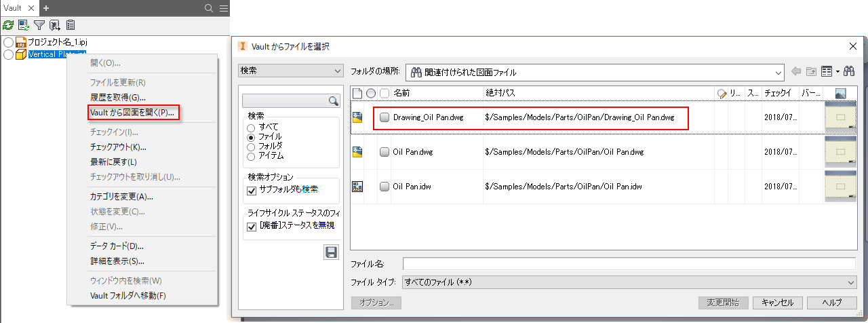
Task: Close the Vault tab with X
Action: coord(31,8)
